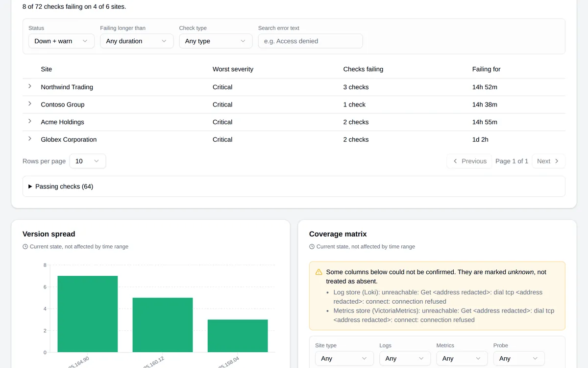This screenshot has width=588, height=368.
Task: Expand the Passing checks (64) section
Action: [294, 186]
